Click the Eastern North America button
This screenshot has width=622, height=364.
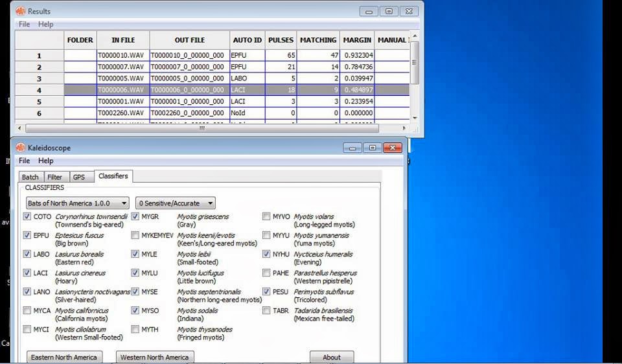(64, 357)
